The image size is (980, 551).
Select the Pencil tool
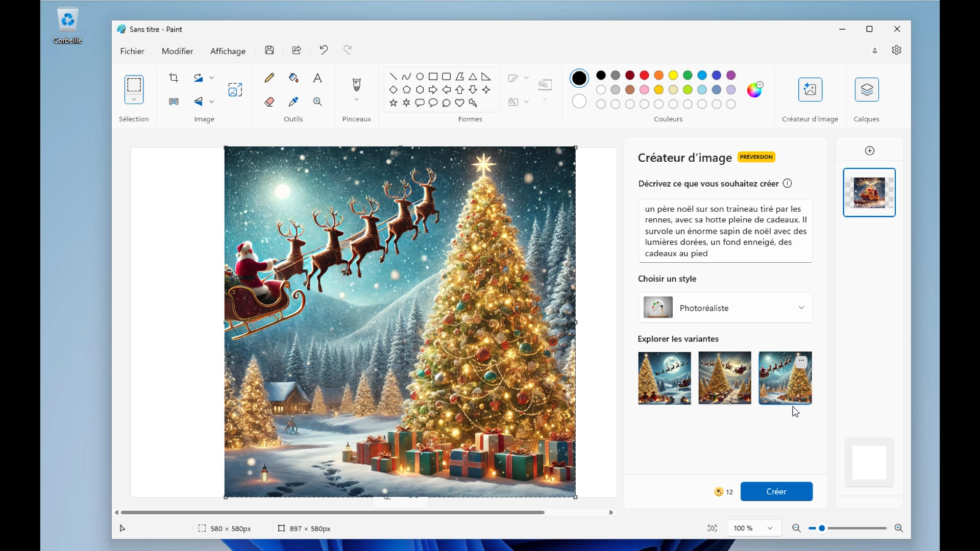(x=269, y=78)
